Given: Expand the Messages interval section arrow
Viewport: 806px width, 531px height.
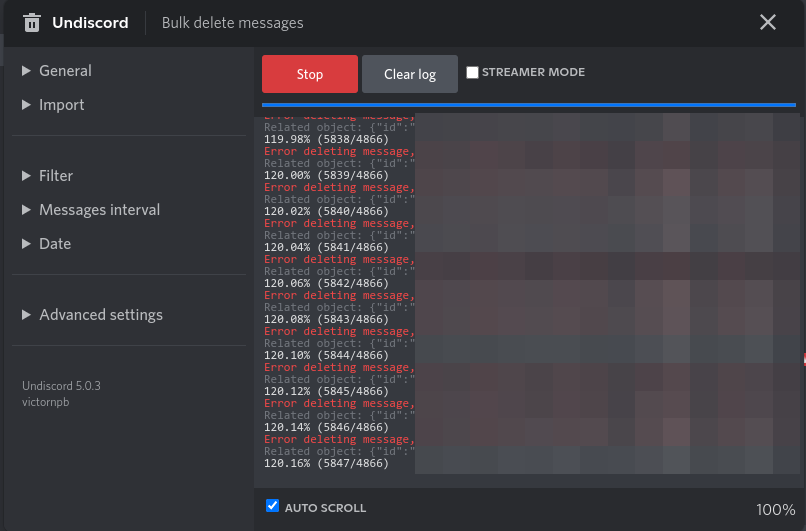Looking at the screenshot, I should pyautogui.click(x=26, y=210).
